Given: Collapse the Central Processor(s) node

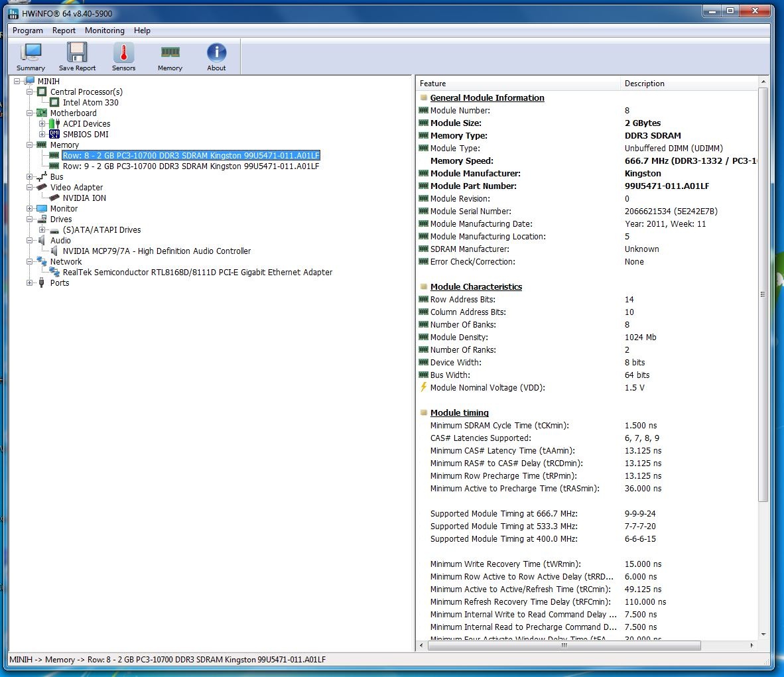Looking at the screenshot, I should point(29,92).
